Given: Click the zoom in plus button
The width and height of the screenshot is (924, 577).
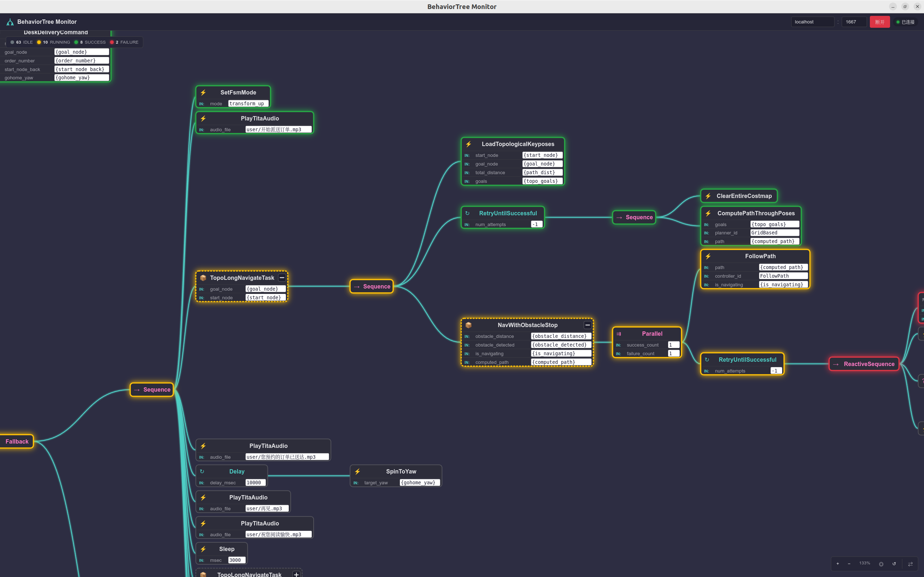Looking at the screenshot, I should (x=838, y=564).
